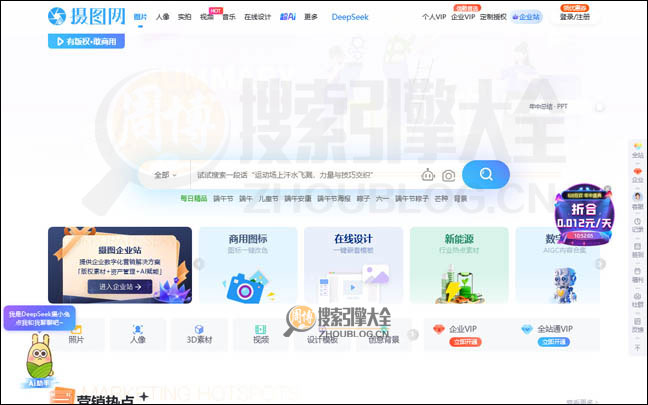648x405 pixels.
Task: Close the floating promo badge
Action: 607,189
